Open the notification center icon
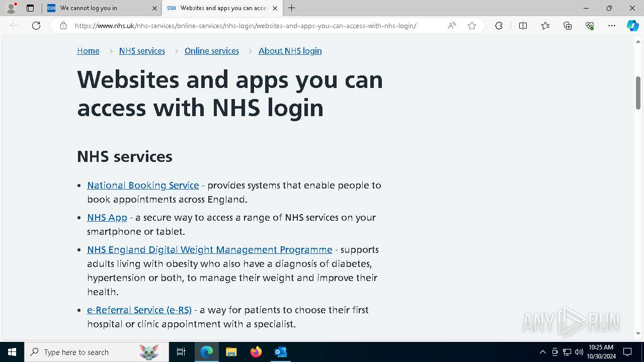The height and width of the screenshot is (362, 644). [x=627, y=352]
